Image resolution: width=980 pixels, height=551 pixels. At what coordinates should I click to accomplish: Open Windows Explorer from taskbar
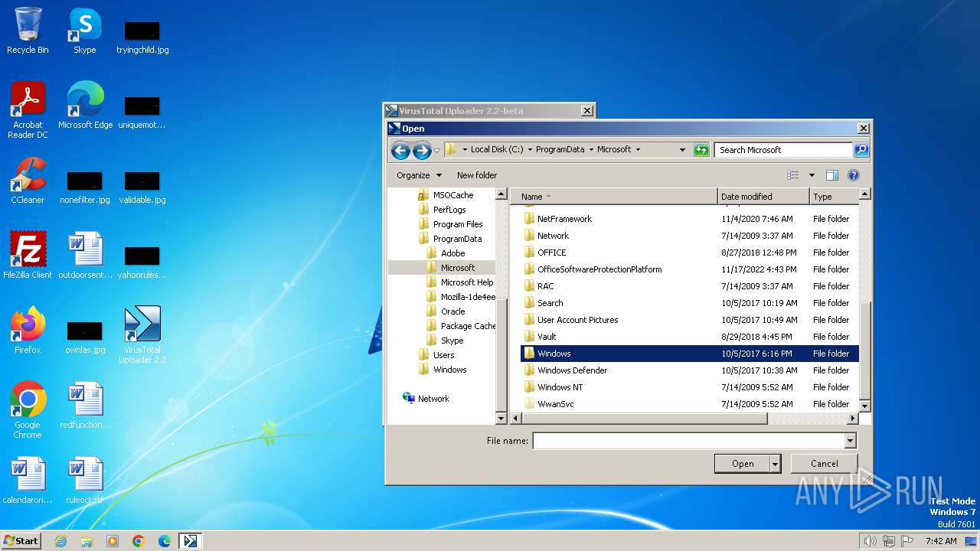[87, 541]
